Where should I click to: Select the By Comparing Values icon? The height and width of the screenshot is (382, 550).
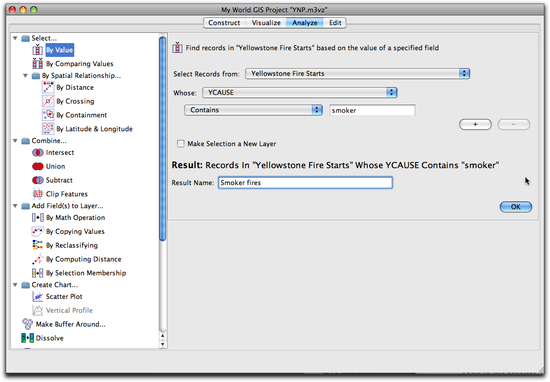(38, 63)
